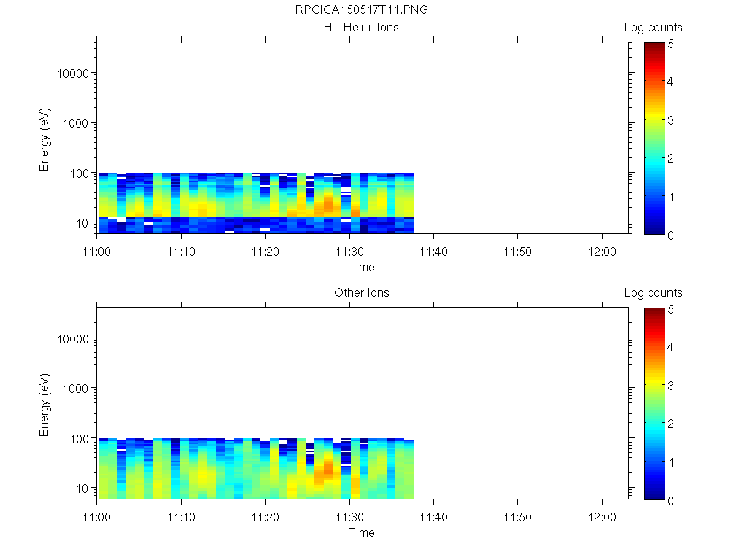Select the 'H+ He++ Ions' plot title
This screenshot has width=747, height=560.
[361, 28]
